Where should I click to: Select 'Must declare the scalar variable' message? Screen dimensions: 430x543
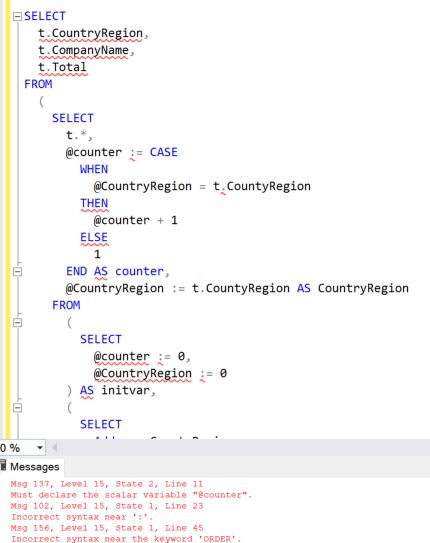click(131, 495)
